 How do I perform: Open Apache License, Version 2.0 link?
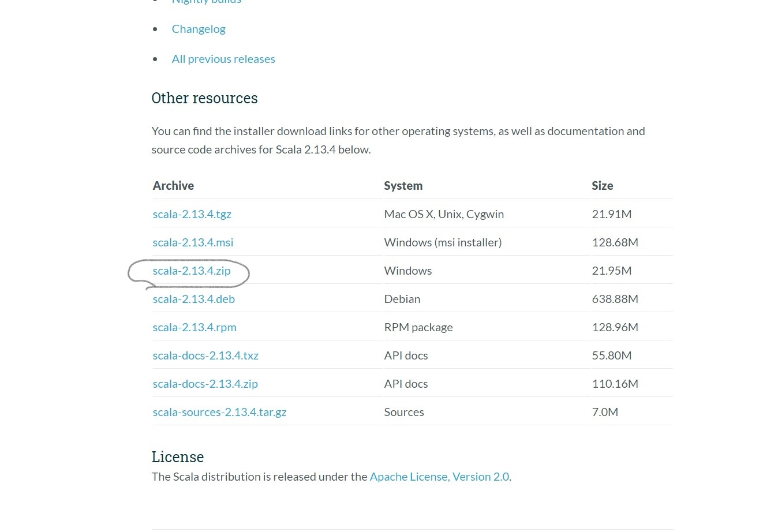click(x=439, y=477)
